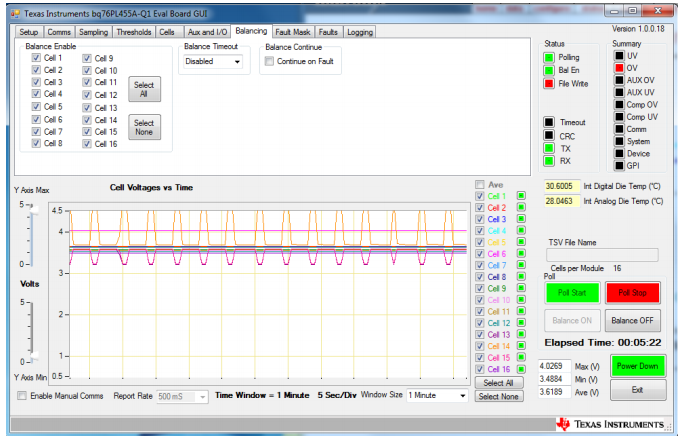This screenshot has height=438, width=682.
Task: Click Select None in Balance Enable
Action: point(144,127)
